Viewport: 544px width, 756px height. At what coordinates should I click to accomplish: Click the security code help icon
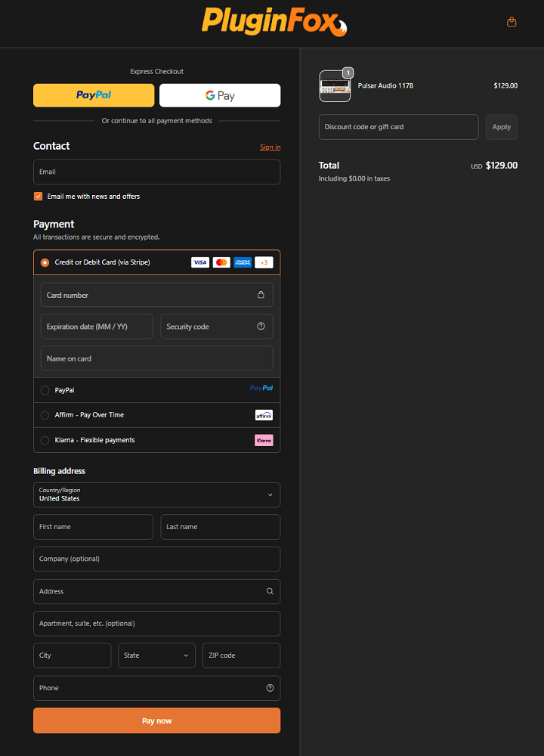[261, 327]
